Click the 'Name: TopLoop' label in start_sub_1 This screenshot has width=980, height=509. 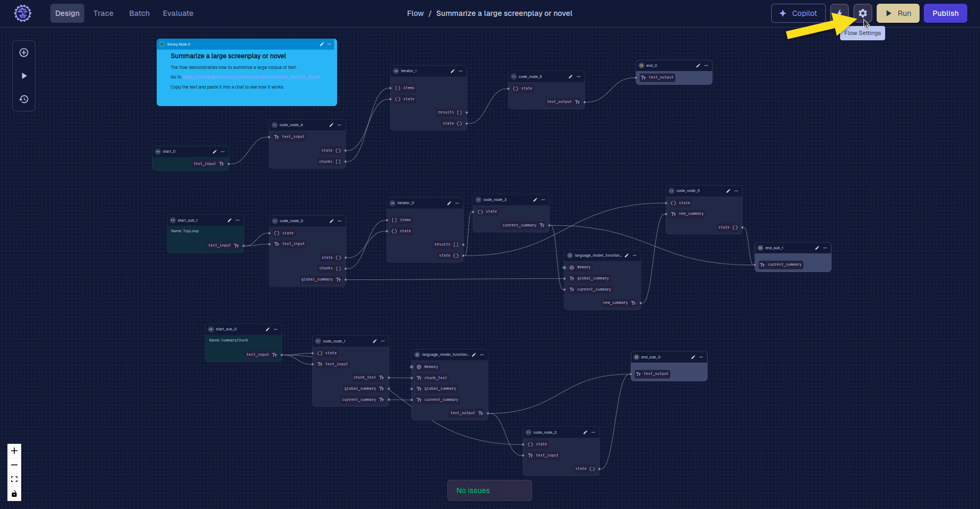[185, 231]
